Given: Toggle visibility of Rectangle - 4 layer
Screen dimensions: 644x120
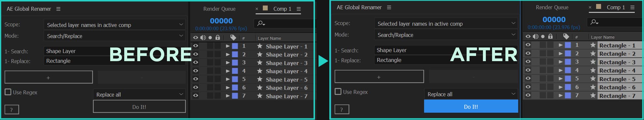Looking at the screenshot, I should click(528, 70).
